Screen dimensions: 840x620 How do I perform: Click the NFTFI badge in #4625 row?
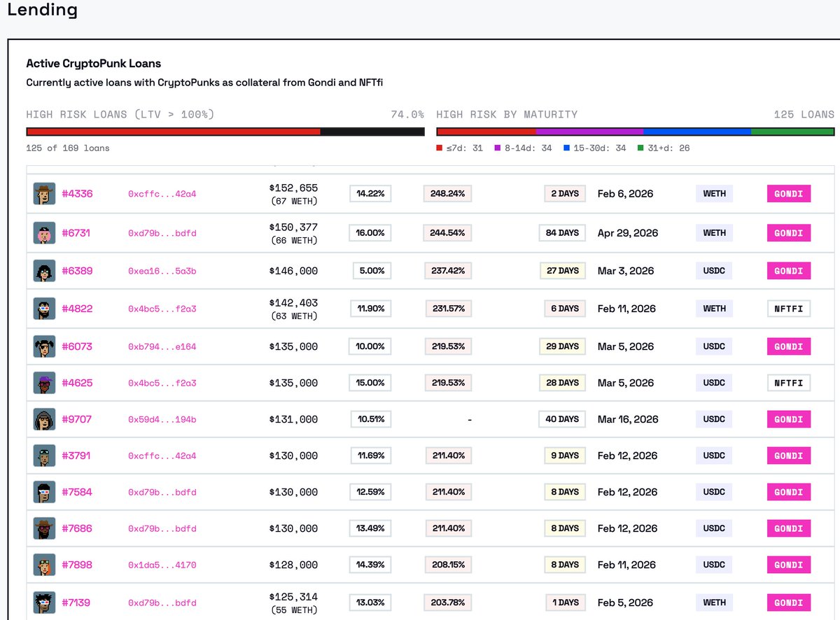coord(789,383)
